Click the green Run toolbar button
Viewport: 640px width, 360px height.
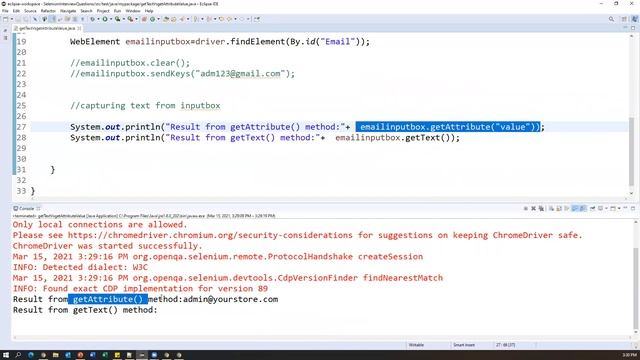pos(105,19)
